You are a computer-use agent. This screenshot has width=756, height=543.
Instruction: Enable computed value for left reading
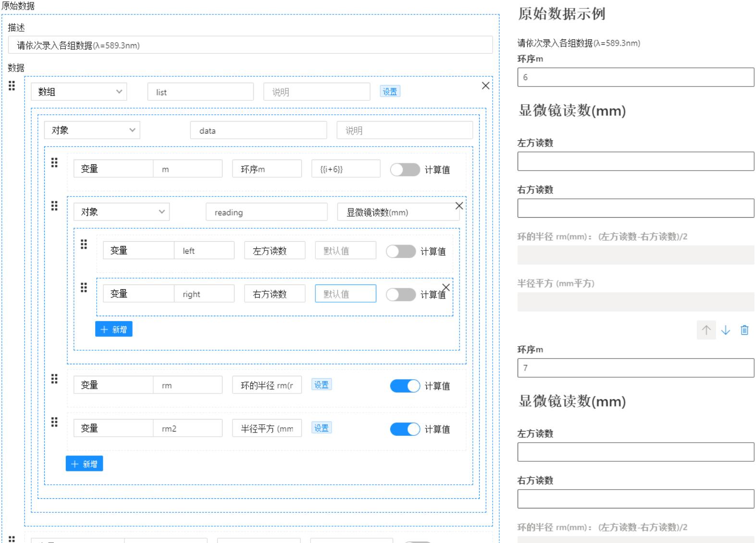pos(400,251)
